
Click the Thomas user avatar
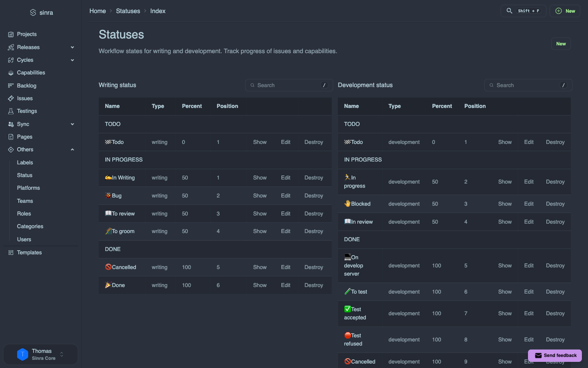(22, 355)
